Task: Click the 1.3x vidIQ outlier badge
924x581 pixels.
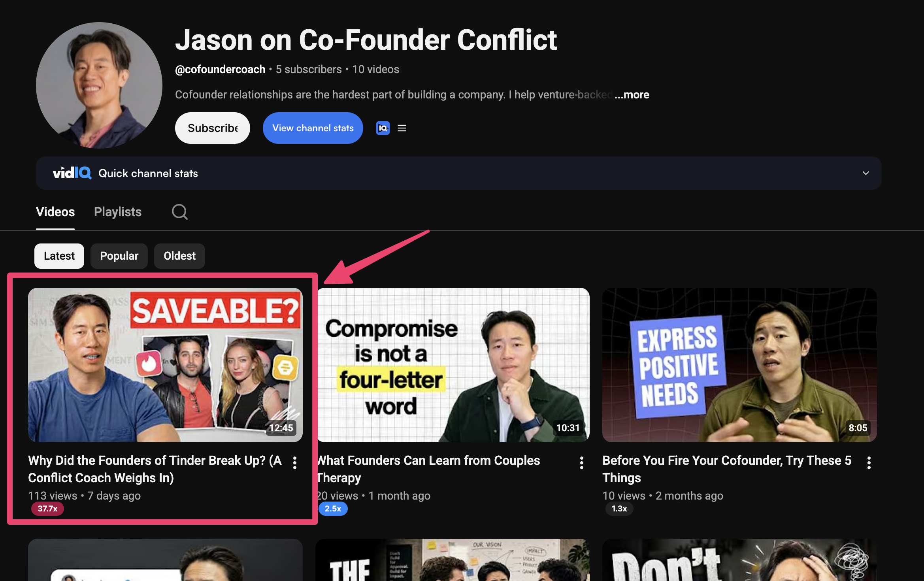Action: coord(619,509)
